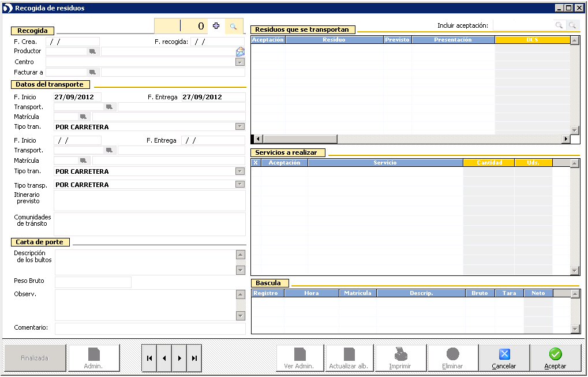Viewport: 588px width, 377px height.
Task: Click the magnifier beside record number
Action: point(234,26)
